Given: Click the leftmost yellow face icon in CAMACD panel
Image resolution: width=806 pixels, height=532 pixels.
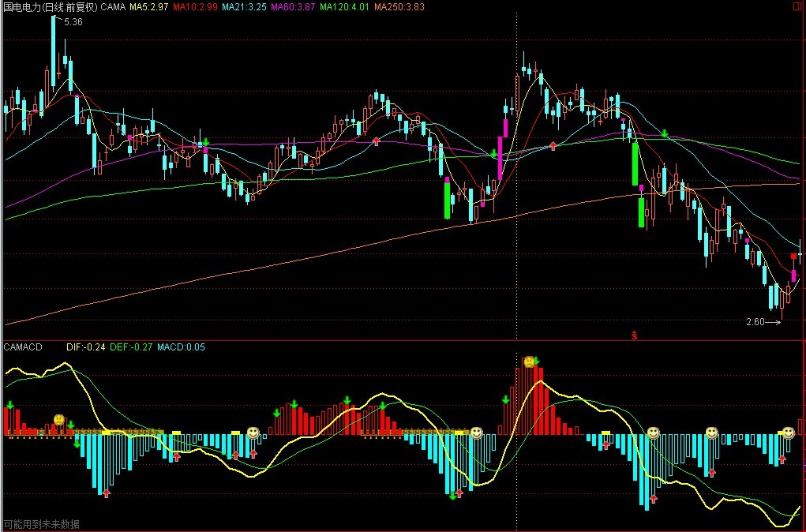Looking at the screenshot, I should (x=58, y=419).
